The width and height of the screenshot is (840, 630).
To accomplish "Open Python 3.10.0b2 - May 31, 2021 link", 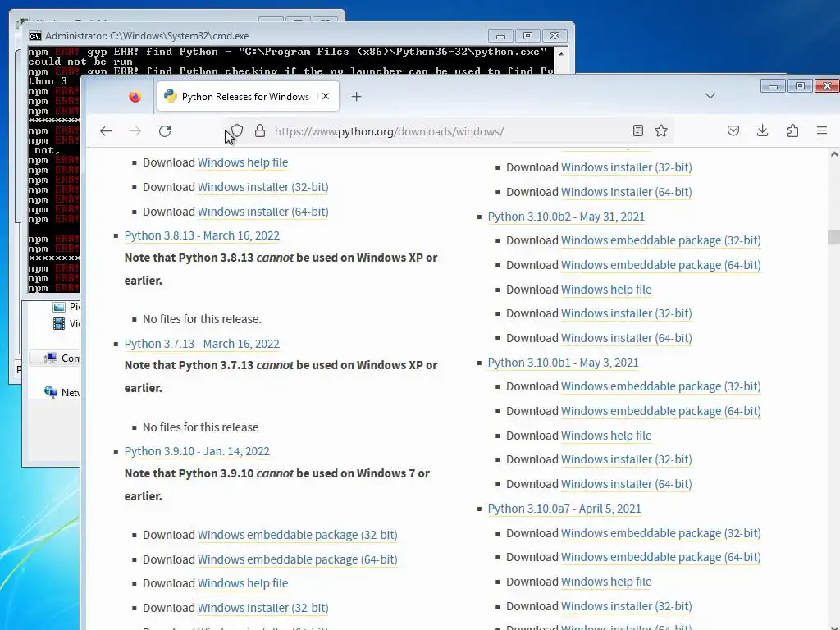I will (x=566, y=217).
